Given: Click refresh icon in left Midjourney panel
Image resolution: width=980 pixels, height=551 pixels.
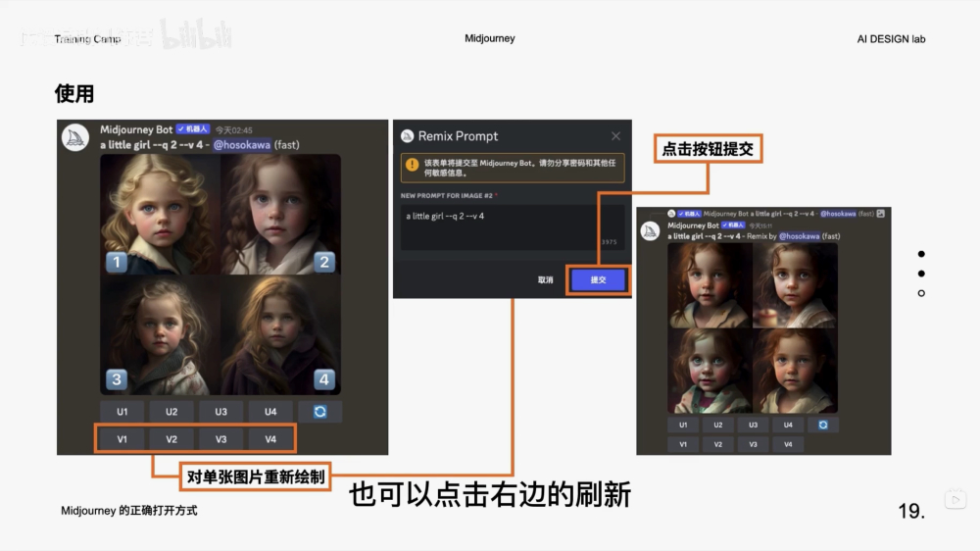Looking at the screenshot, I should coord(320,412).
